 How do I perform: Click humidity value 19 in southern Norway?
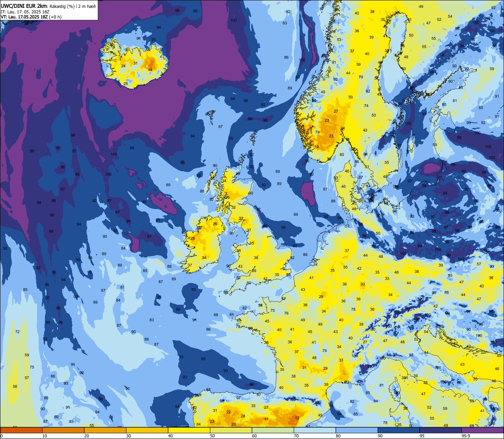pyautogui.click(x=317, y=147)
